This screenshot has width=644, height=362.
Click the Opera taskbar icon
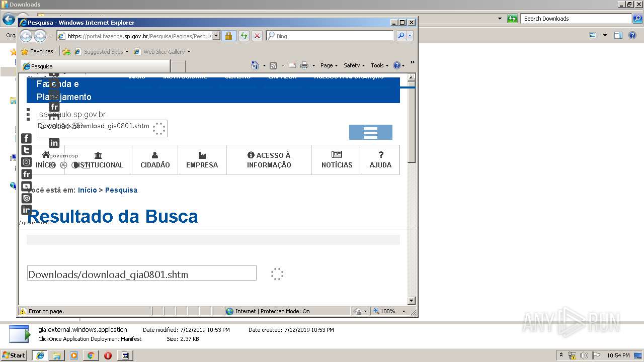click(x=108, y=355)
